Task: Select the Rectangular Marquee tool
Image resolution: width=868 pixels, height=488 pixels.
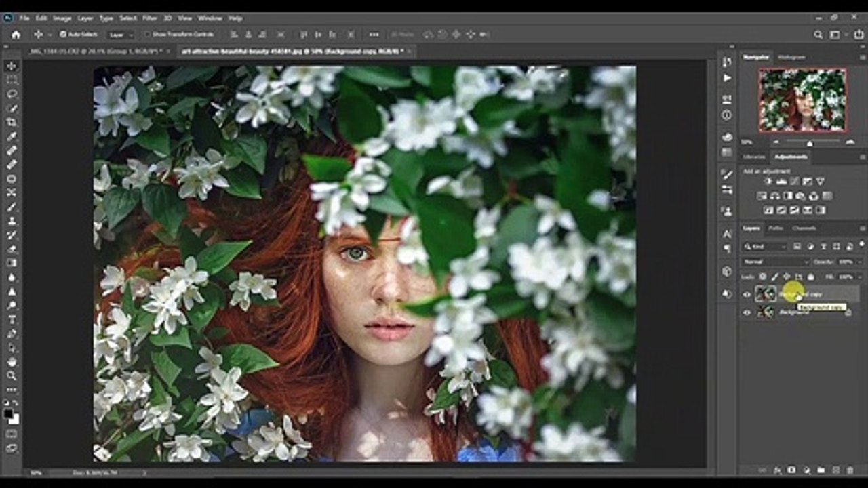Action: [x=11, y=80]
